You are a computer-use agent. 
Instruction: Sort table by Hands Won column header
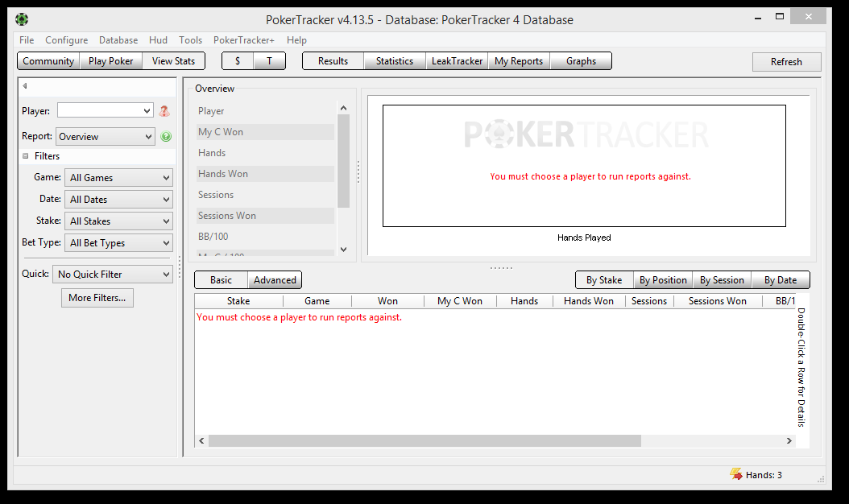(589, 301)
